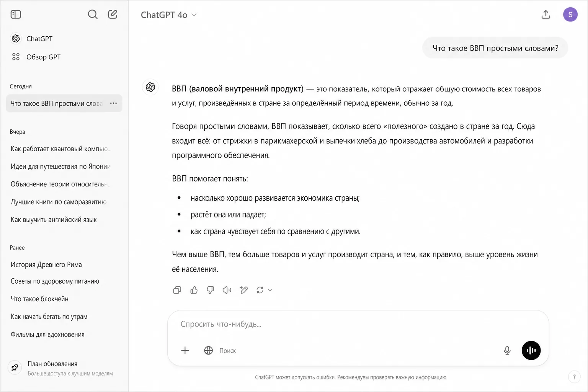Click bullet насколько хорошо развивается экономика
The height and width of the screenshot is (392, 588).
tap(275, 198)
